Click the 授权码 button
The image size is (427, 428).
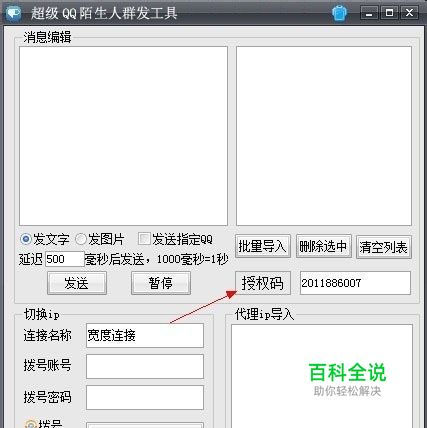tap(263, 283)
